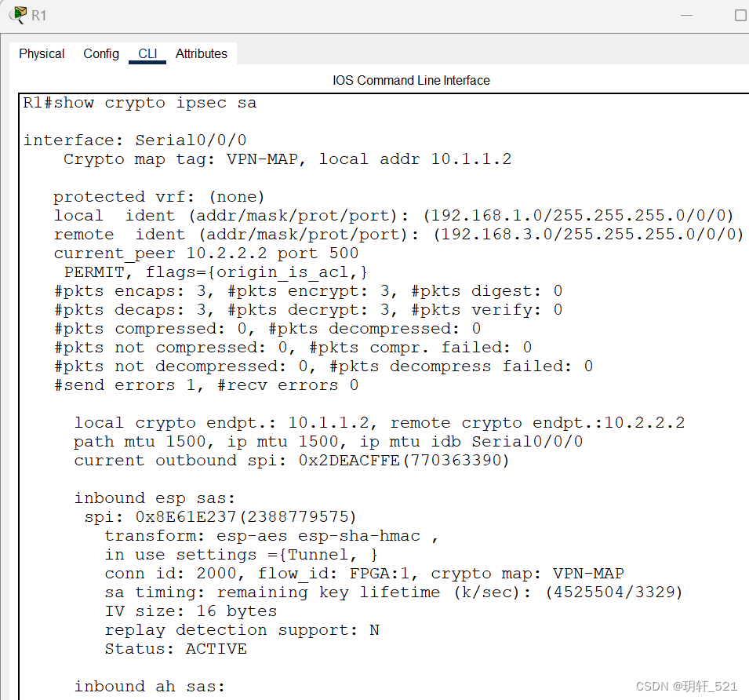The height and width of the screenshot is (700, 749).
Task: Click the '#pkts compressed: 0' line
Action: tap(267, 328)
